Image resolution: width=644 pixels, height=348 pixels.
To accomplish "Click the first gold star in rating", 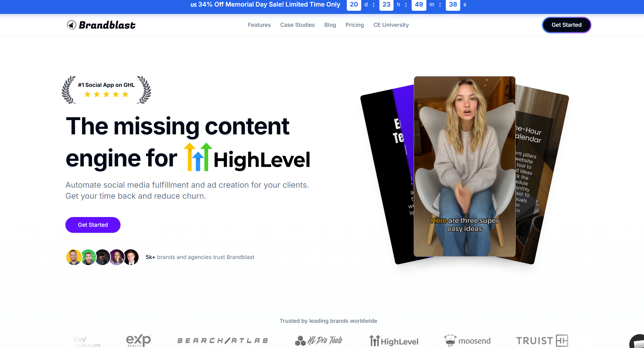I will point(87,94).
